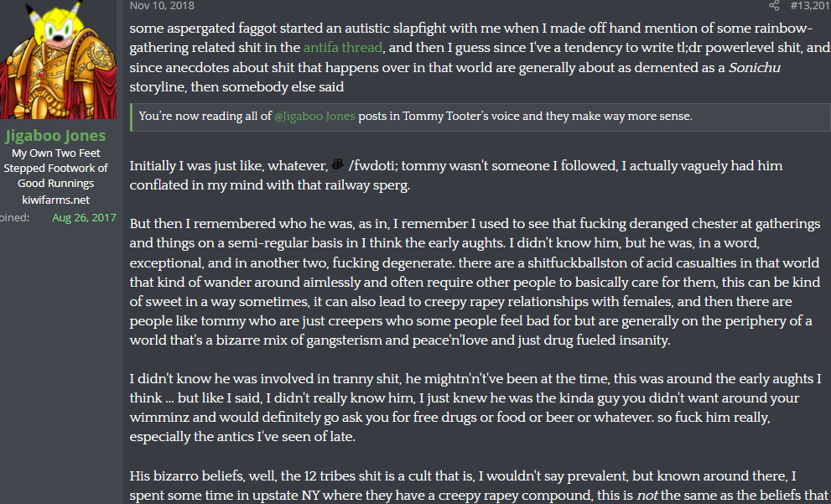Screen dimensions: 831x504
Task: Click the paragraph starting 'But then I remembered'
Action: 475,282
